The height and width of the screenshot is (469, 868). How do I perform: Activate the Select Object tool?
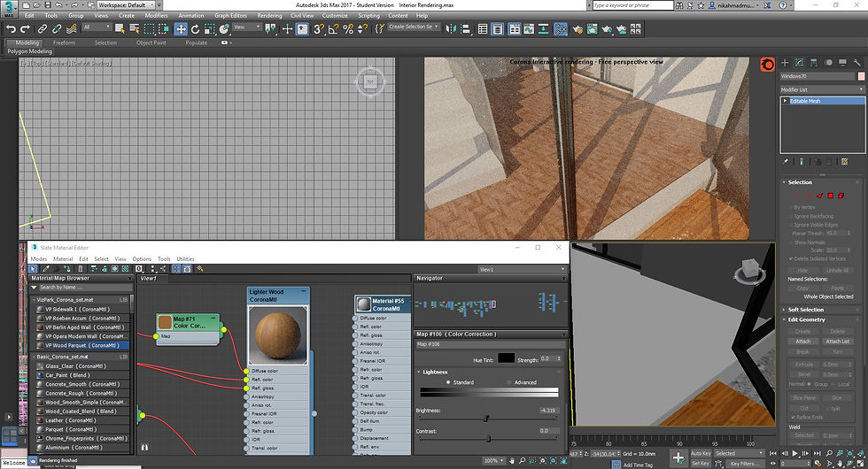click(120, 28)
